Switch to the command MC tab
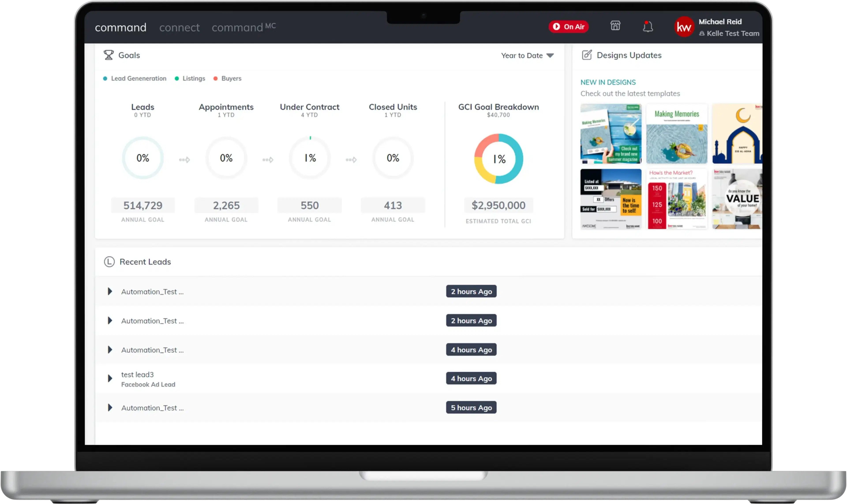This screenshot has width=847, height=504. tap(244, 27)
